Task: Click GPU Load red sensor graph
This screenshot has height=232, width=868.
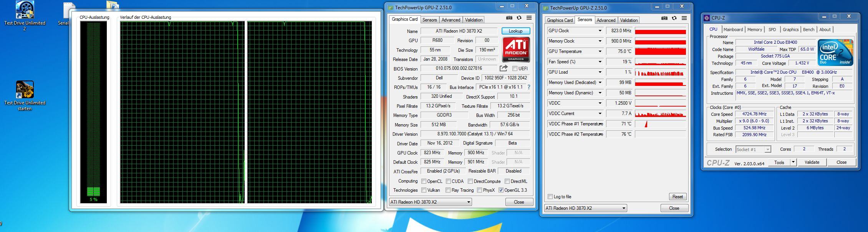Action: [x=660, y=72]
